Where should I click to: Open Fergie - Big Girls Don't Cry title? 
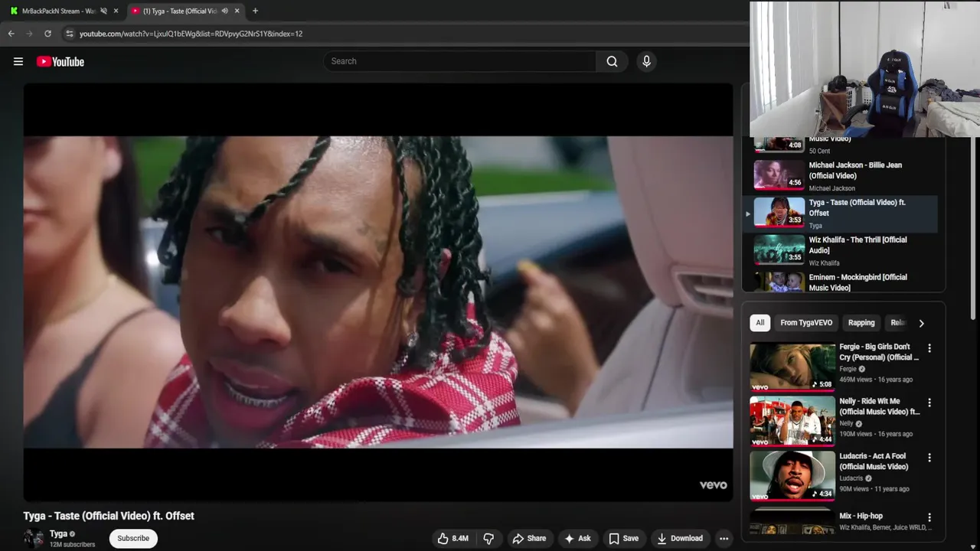tap(879, 352)
